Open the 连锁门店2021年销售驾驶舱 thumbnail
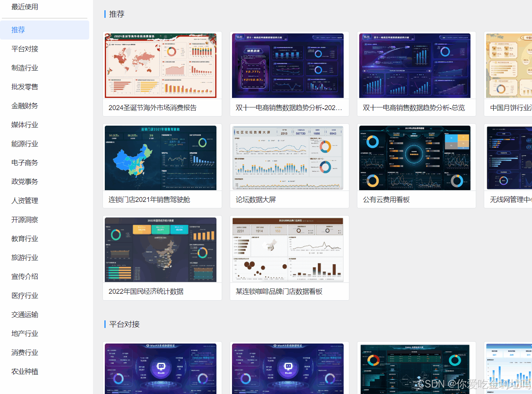 point(161,158)
